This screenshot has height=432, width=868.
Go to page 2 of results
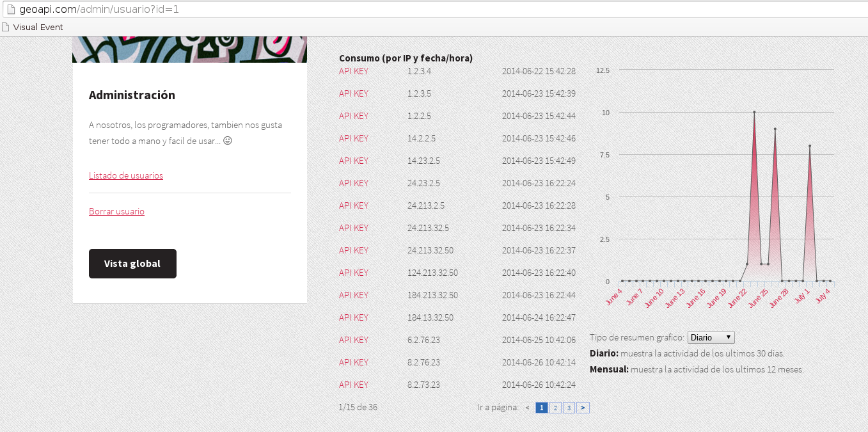coord(555,408)
